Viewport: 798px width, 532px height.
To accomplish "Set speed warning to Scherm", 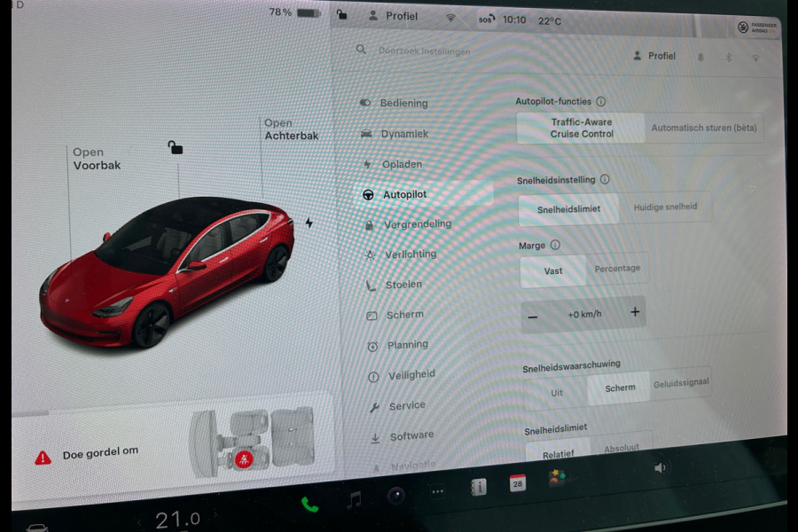I will click(620, 388).
